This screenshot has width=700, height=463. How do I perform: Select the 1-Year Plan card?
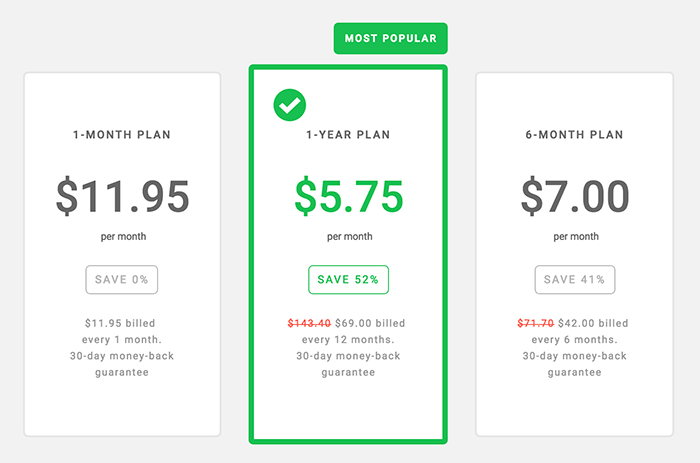pyautogui.click(x=348, y=254)
